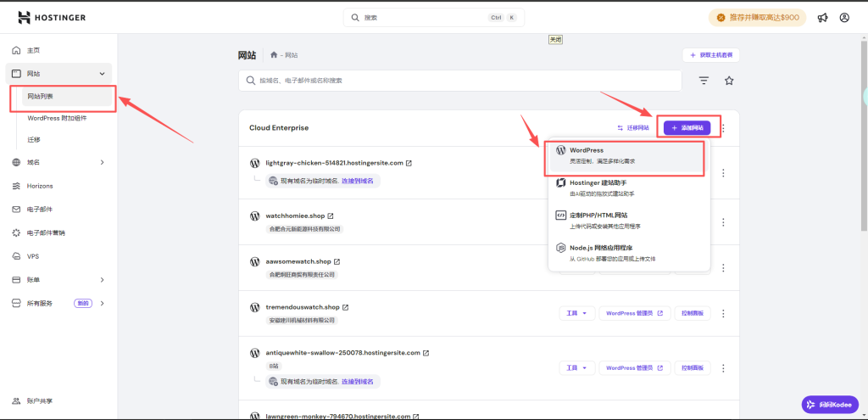
Task: Open three-dot menu for antiquewhite-swallow row
Action: click(x=723, y=368)
